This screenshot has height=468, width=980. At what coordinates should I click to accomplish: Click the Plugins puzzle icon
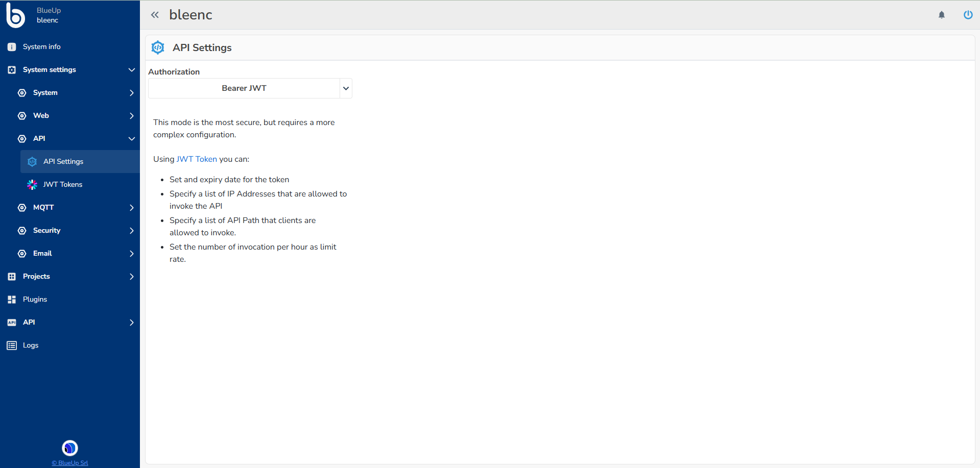(x=12, y=300)
